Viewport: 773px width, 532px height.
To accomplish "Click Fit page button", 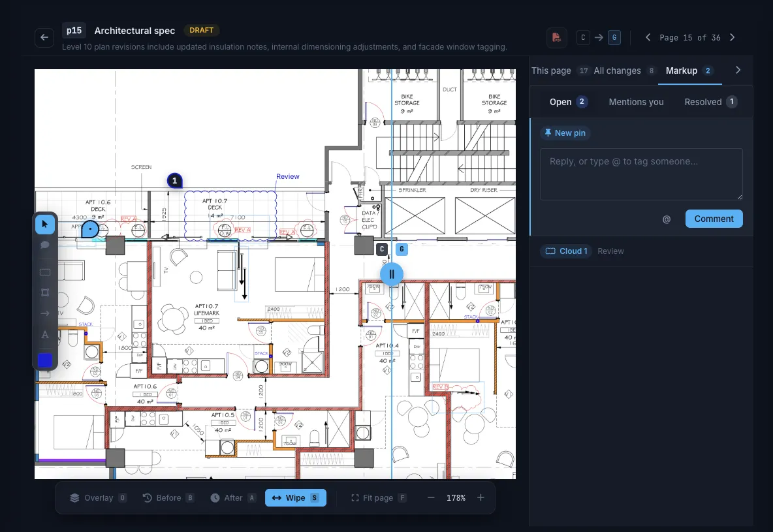I will click(x=378, y=498).
